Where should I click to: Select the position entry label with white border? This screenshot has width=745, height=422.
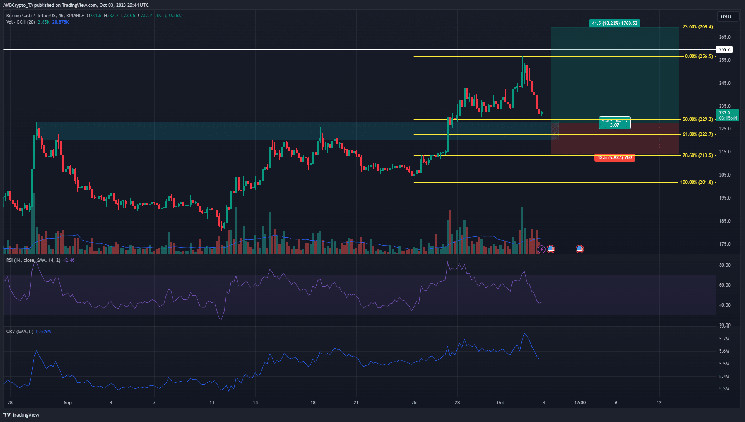coord(615,123)
